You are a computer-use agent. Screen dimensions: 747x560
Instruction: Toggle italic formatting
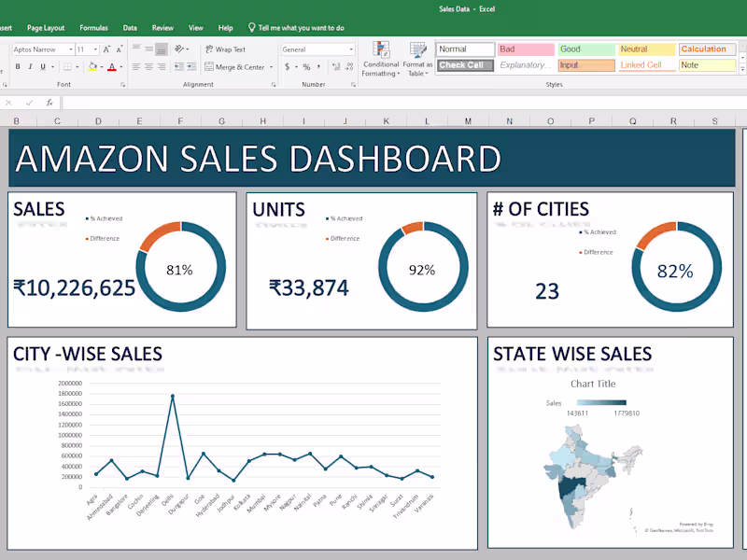28,67
